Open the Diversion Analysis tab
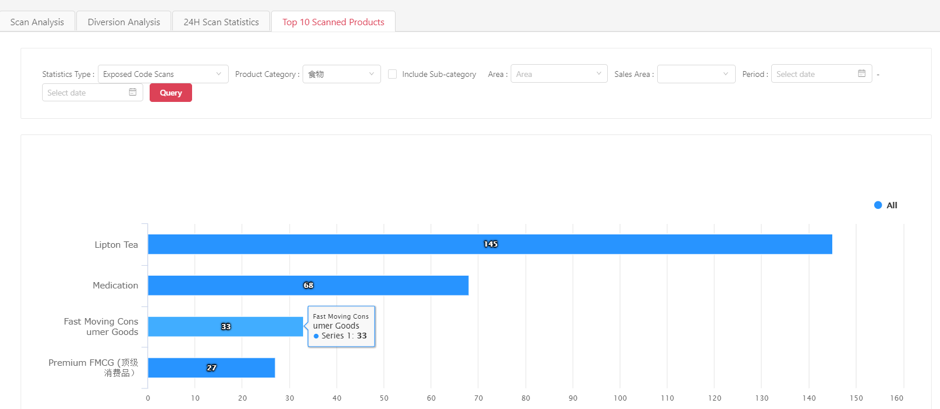The image size is (940, 409). [x=123, y=22]
